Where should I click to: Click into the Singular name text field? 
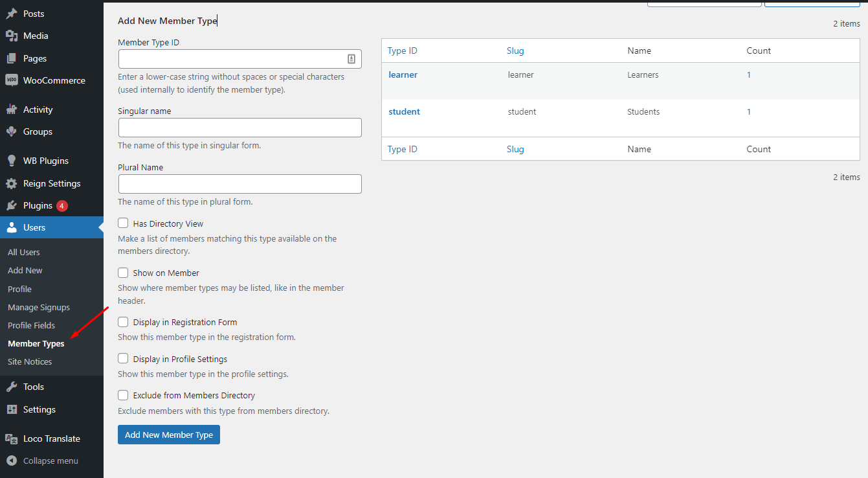pos(239,128)
